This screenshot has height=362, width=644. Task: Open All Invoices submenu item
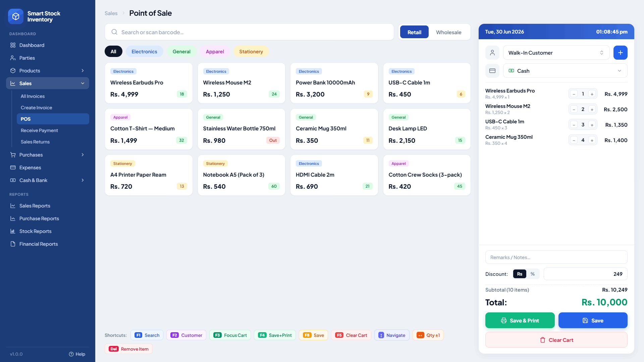coord(53,96)
